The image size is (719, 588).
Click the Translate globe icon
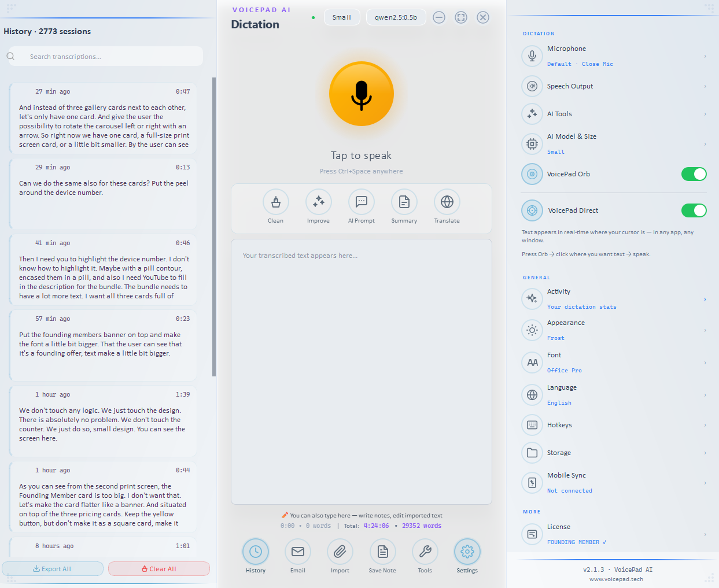(447, 202)
